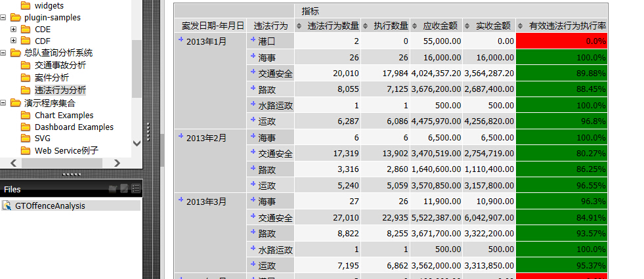
Task: Select the Dashboard Examples folder
Action: click(74, 127)
